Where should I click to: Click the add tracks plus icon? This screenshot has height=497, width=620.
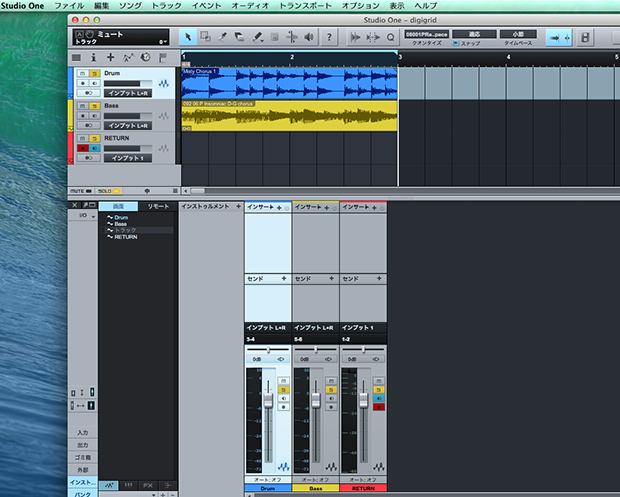pos(111,57)
